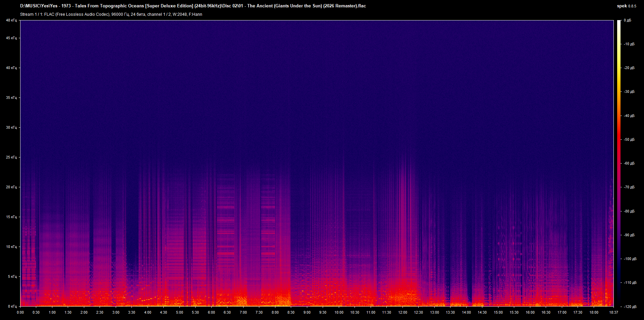
Task: Click the spectrogram at 12:00 bright column
Action: (x=402, y=235)
